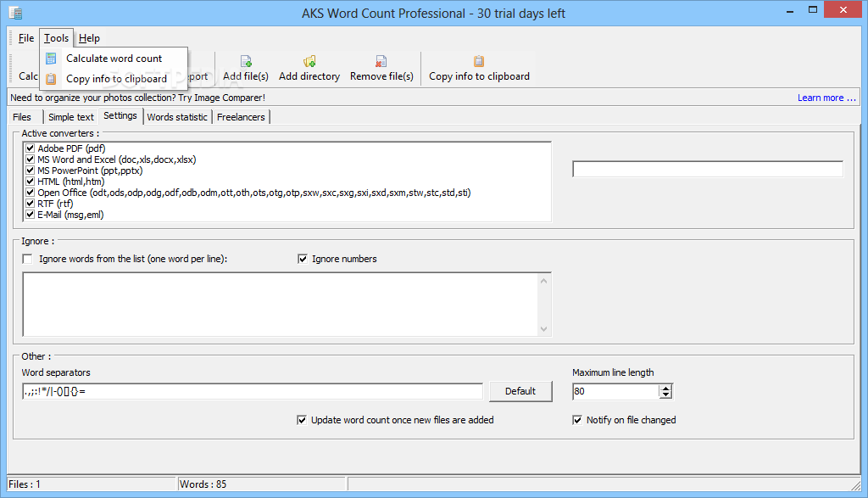This screenshot has width=868, height=498.
Task: Decrease Maximum line length with down arrow
Action: [x=665, y=395]
